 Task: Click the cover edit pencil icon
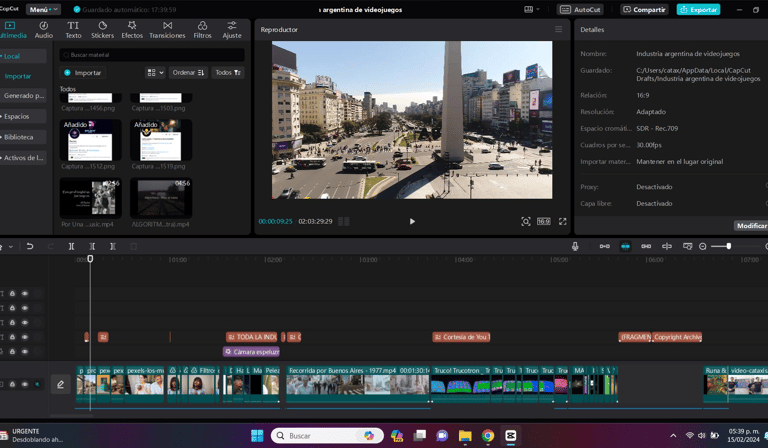(x=61, y=384)
